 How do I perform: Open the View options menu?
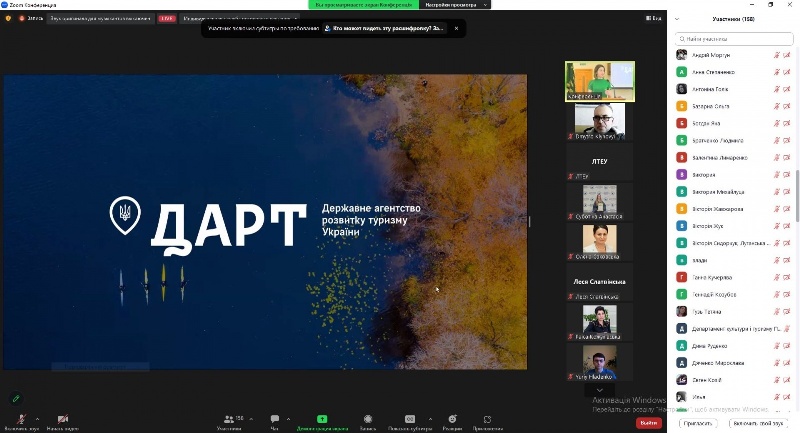[x=654, y=18]
